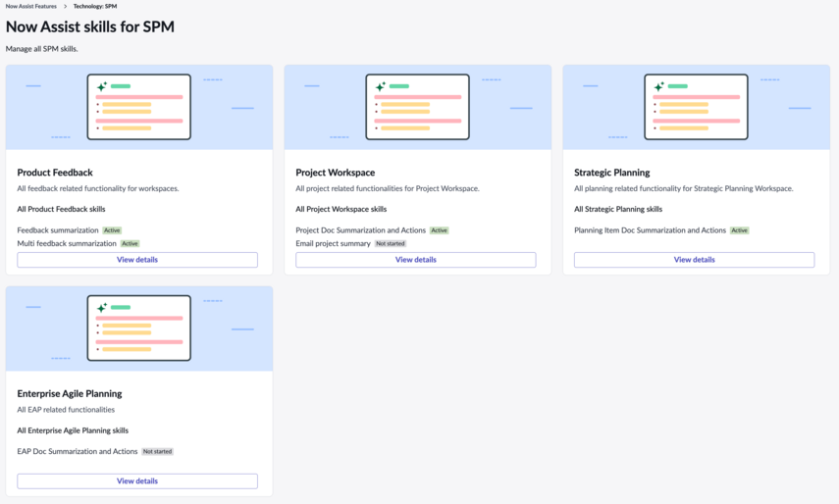This screenshot has height=504, width=839.
Task: Click Active badge beside Multi feedback summarization
Action: (131, 243)
